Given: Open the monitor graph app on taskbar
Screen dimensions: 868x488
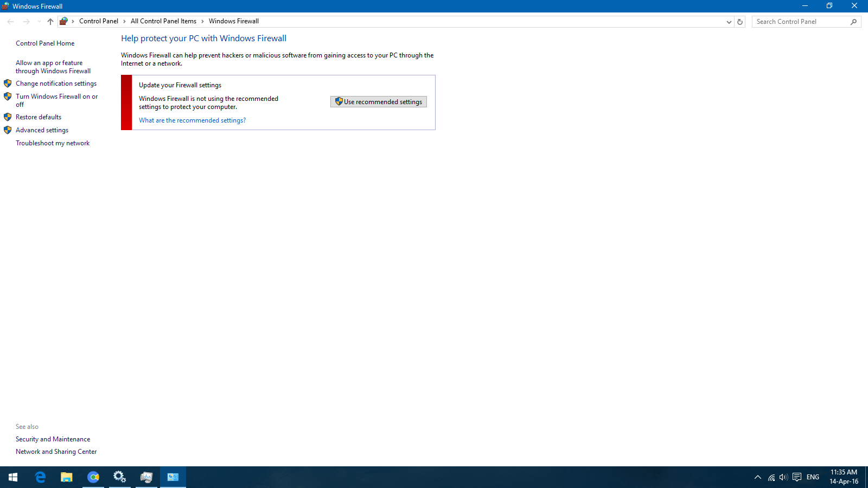Looking at the screenshot, I should [146, 477].
